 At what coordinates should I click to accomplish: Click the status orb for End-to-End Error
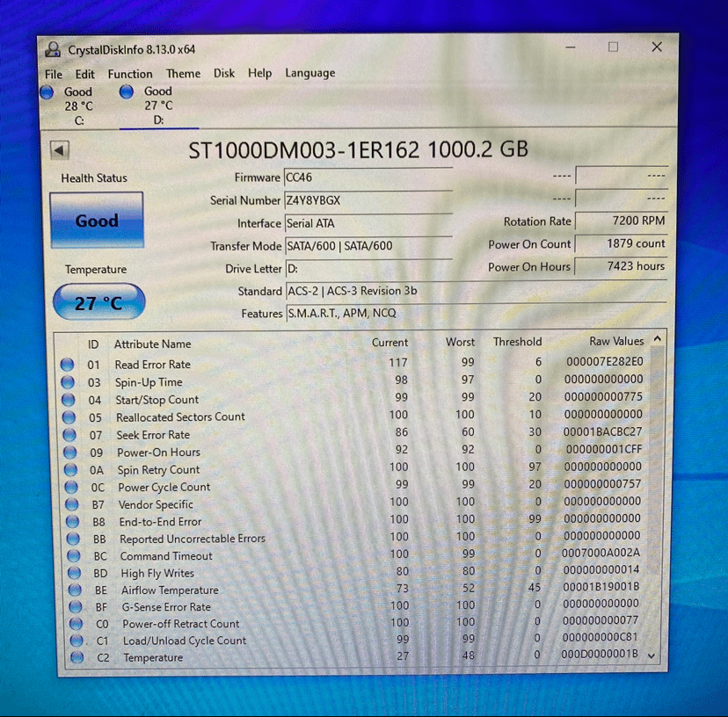point(72,521)
